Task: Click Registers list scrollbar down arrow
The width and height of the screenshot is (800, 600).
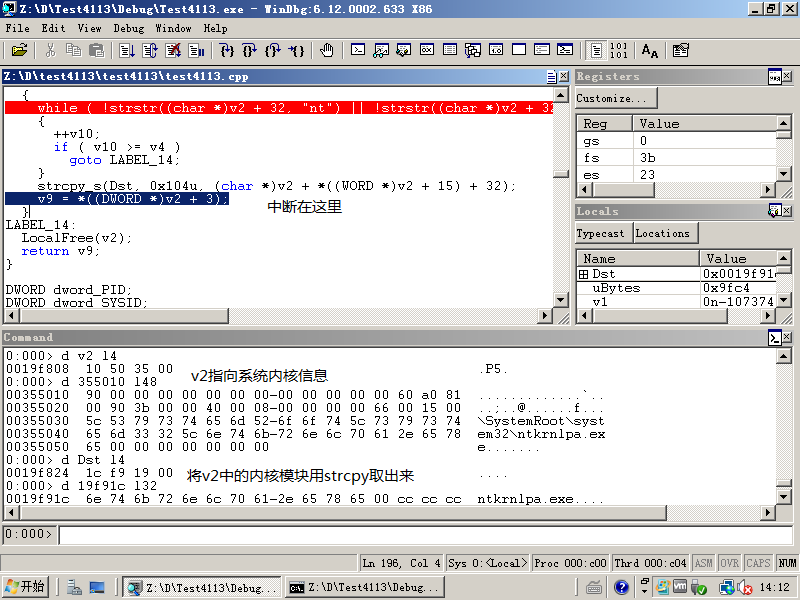Action: click(x=783, y=174)
